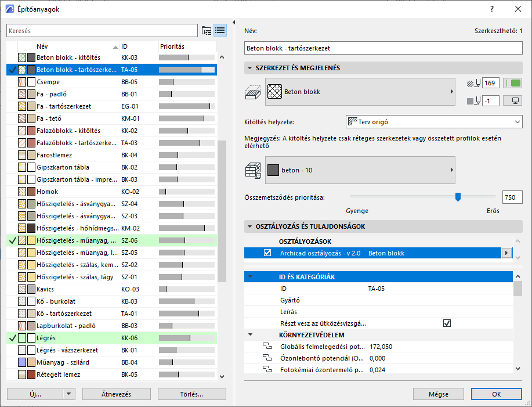Switch to folder tree view icon
The height and width of the screenshot is (407, 532).
tap(207, 30)
